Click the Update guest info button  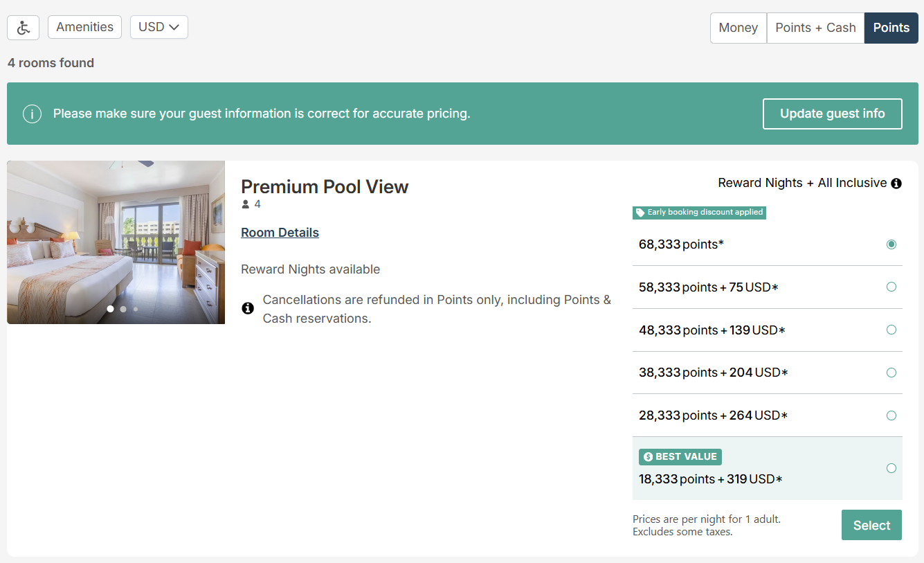(x=833, y=114)
